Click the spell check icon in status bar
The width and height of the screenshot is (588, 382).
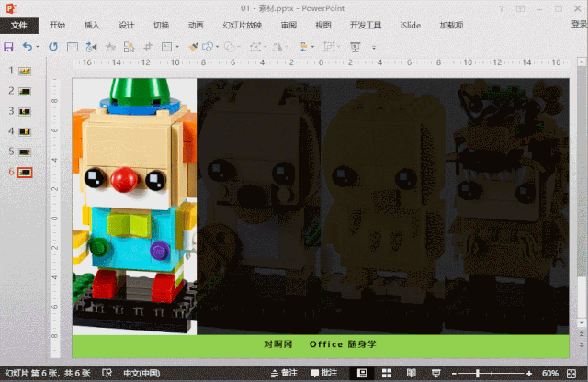pos(107,373)
